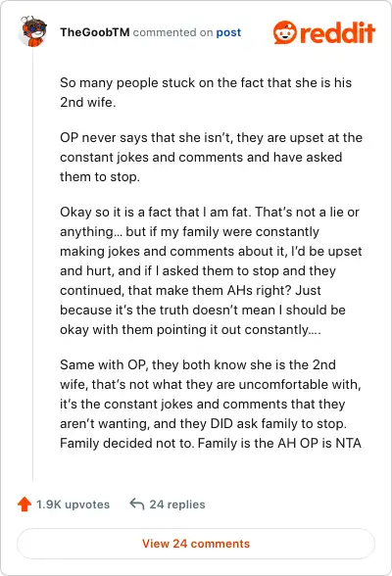Open TheGoobTM's avatar image

coord(33,31)
